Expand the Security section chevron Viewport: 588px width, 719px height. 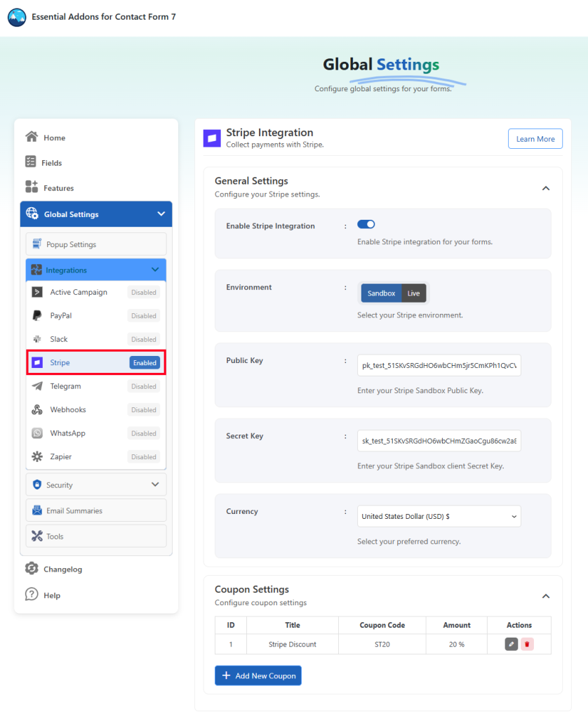tap(155, 484)
